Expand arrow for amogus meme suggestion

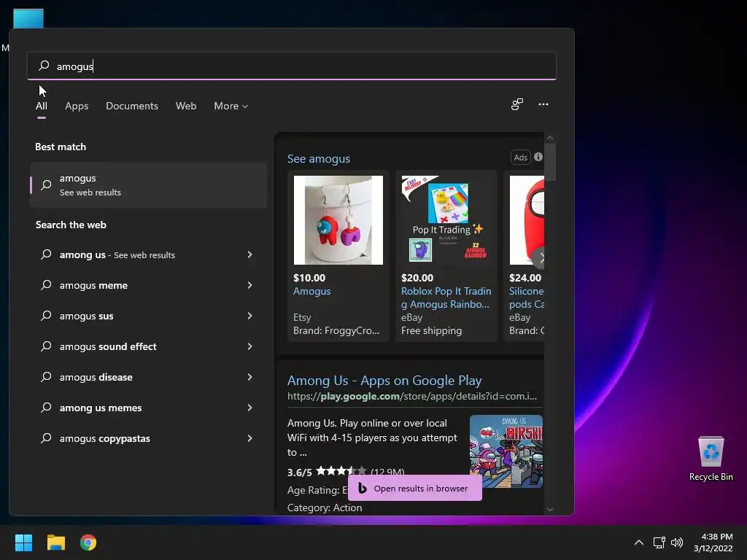249,285
